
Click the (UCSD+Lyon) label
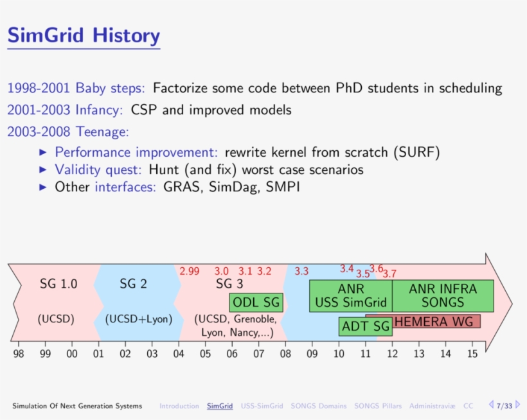click(x=139, y=319)
